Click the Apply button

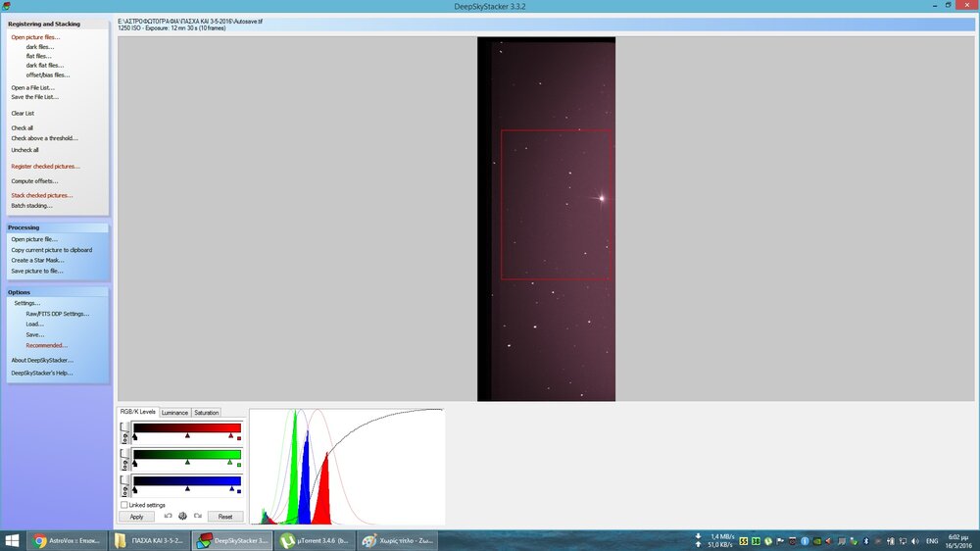click(x=136, y=517)
